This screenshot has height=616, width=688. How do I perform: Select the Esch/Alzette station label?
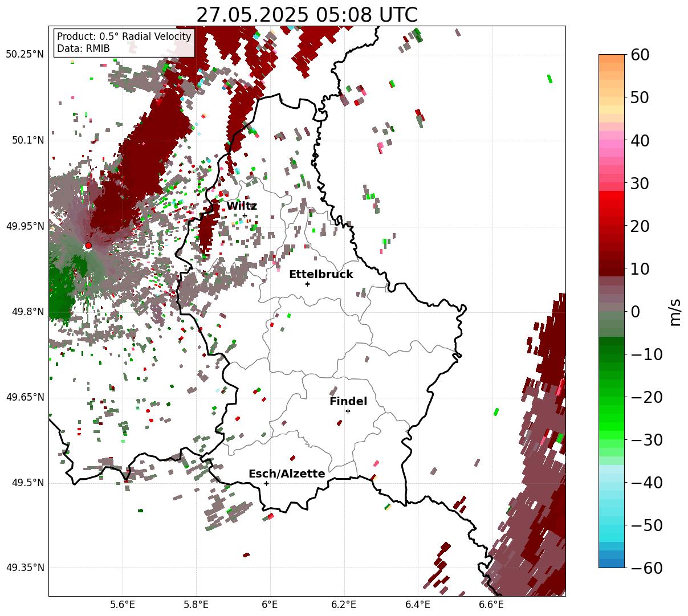tap(287, 474)
